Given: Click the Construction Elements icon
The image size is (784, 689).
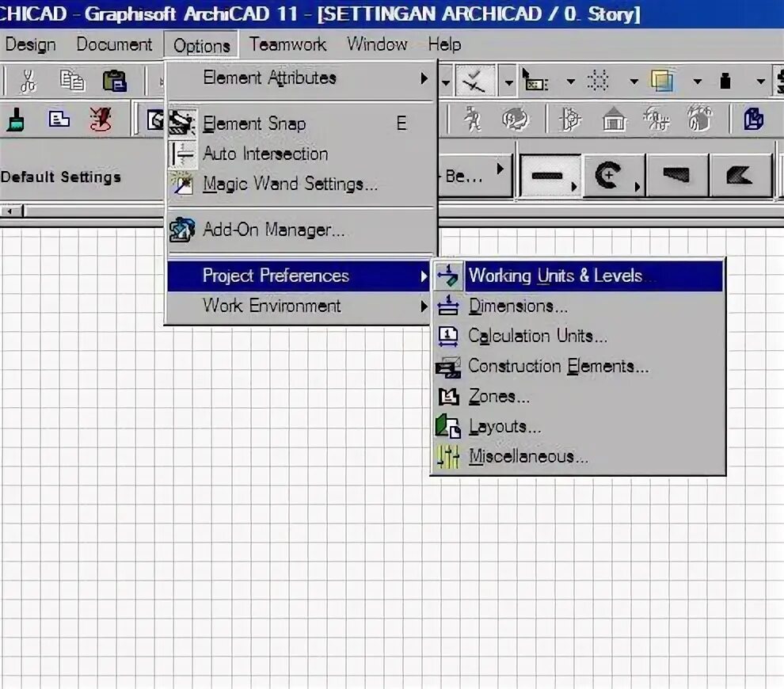Looking at the screenshot, I should coord(447,367).
